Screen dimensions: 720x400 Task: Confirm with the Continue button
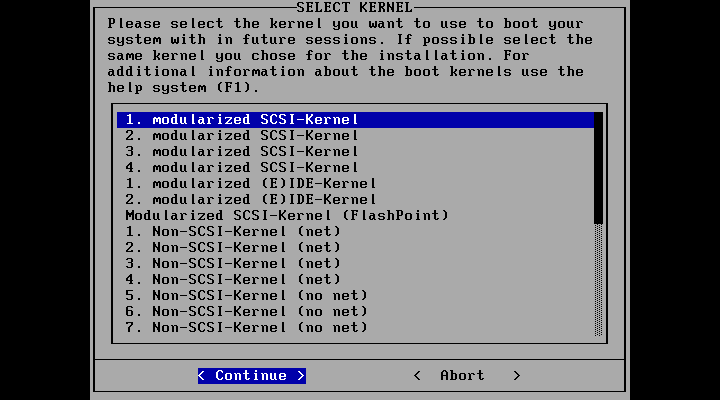pos(252,376)
